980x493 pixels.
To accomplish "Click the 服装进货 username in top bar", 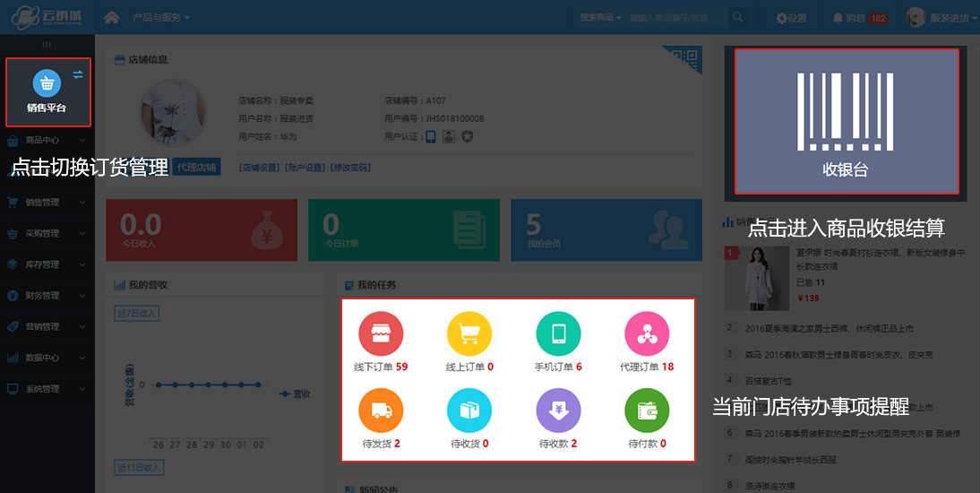I will click(950, 18).
